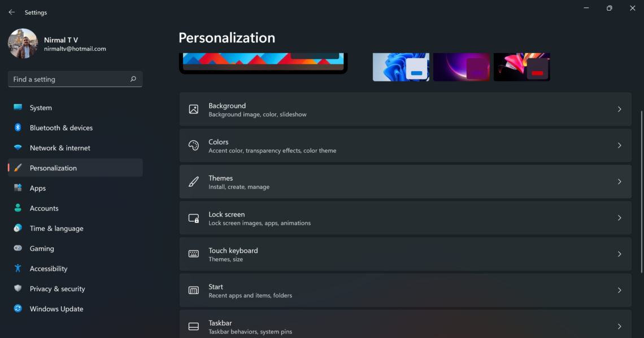
Task: Click the back arrow to return
Action: 11,11
